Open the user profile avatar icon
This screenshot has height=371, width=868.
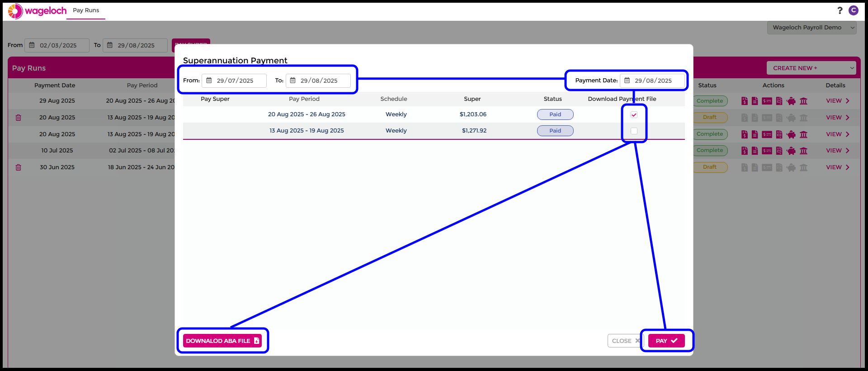point(853,10)
